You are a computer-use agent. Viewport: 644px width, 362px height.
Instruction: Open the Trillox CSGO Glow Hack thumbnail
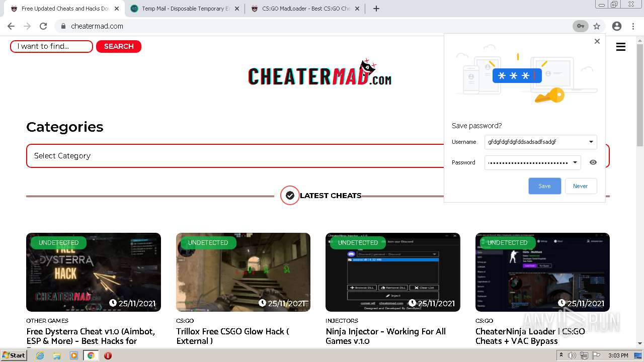pos(243,272)
